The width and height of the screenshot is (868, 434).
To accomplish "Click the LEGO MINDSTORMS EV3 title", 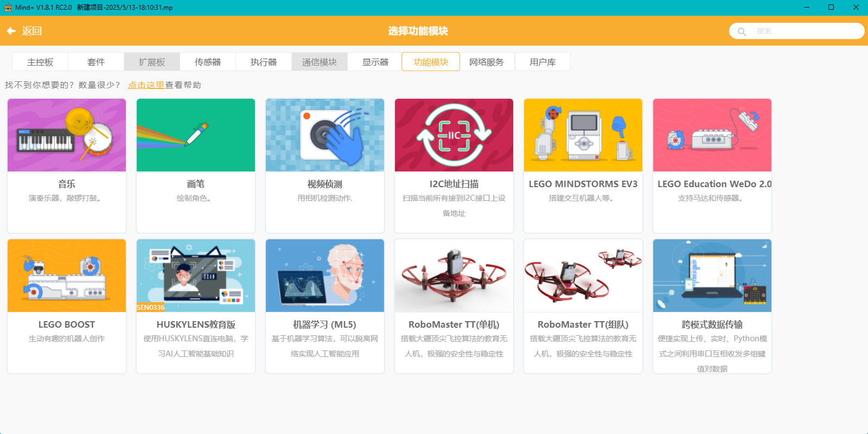I will pyautogui.click(x=583, y=184).
